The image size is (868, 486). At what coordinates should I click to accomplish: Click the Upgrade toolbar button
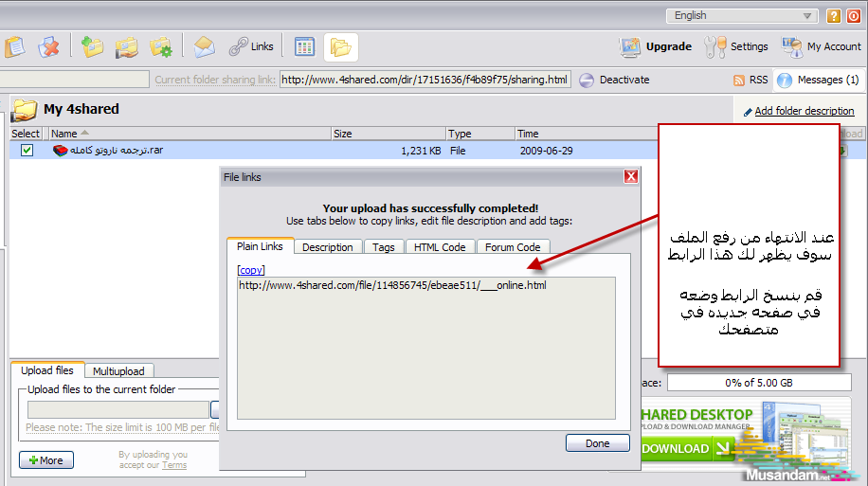click(656, 46)
